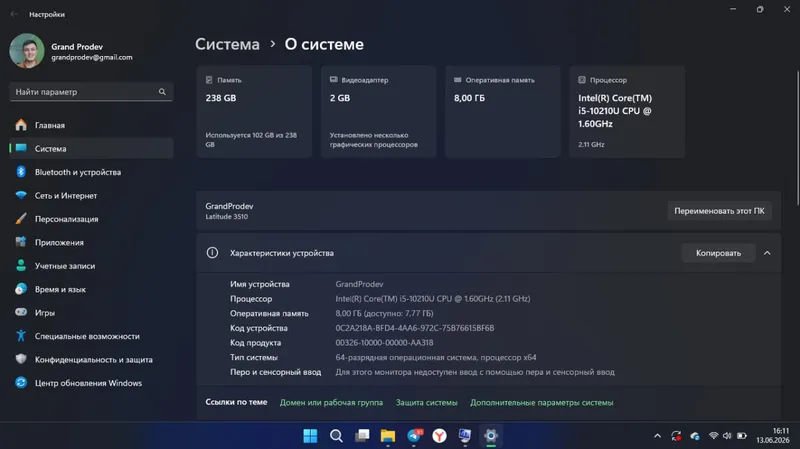Select Система in the sidebar
This screenshot has height=449, width=800.
[91, 148]
